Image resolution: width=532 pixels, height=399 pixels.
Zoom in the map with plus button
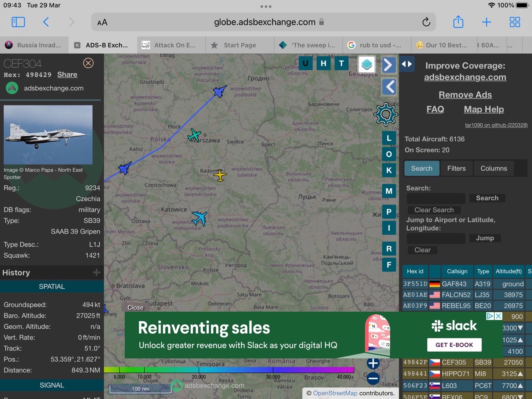pos(373,363)
